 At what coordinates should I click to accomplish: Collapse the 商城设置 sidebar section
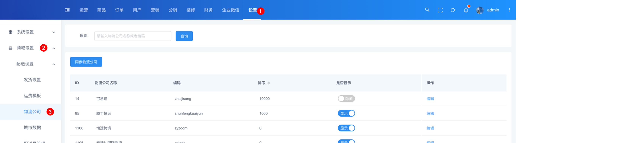tap(54, 48)
